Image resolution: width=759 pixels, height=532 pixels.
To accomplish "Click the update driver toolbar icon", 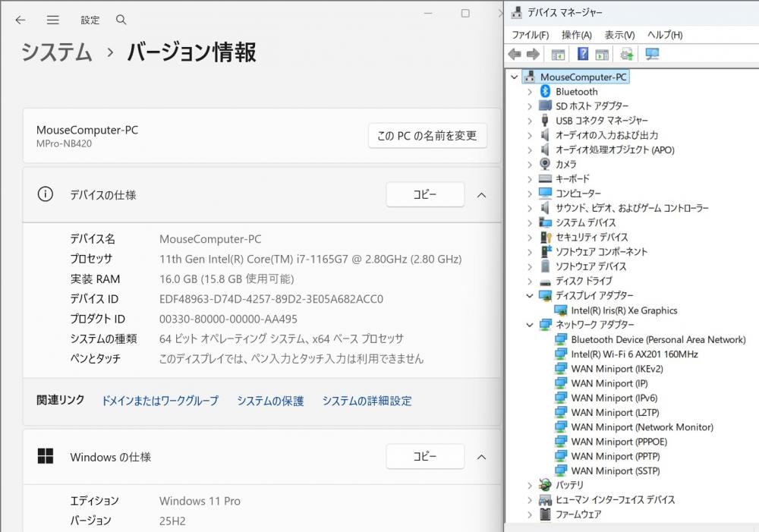I will coord(627,54).
